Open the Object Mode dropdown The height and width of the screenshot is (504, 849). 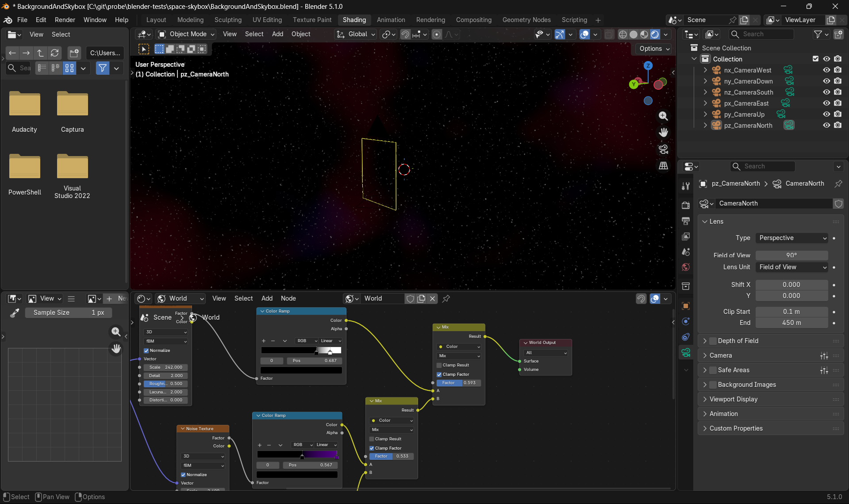coord(186,34)
